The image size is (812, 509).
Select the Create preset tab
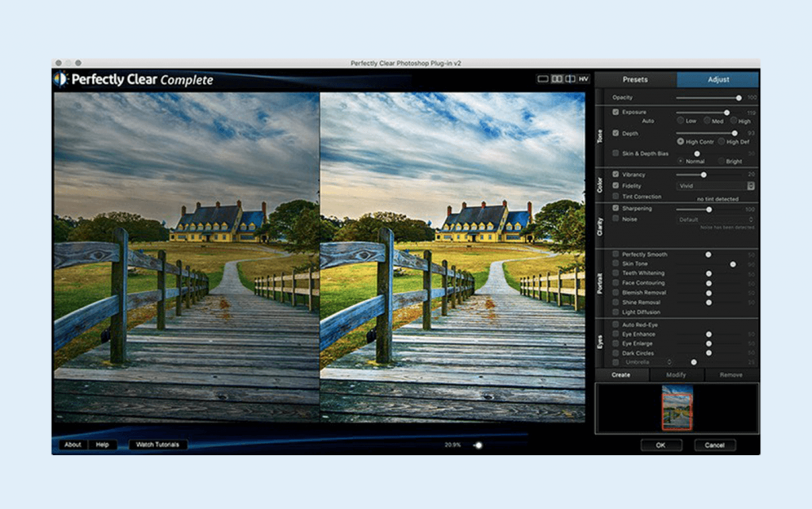pyautogui.click(x=622, y=375)
